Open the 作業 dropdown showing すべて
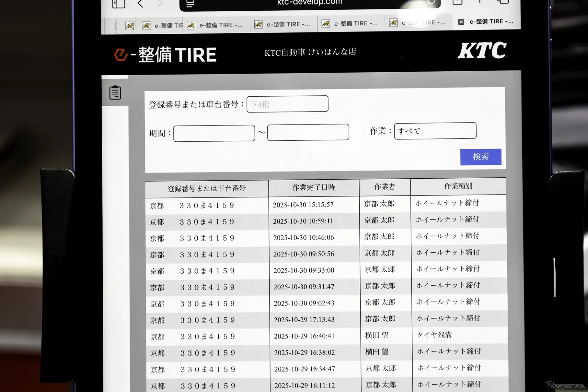The image size is (588, 392). pyautogui.click(x=435, y=131)
